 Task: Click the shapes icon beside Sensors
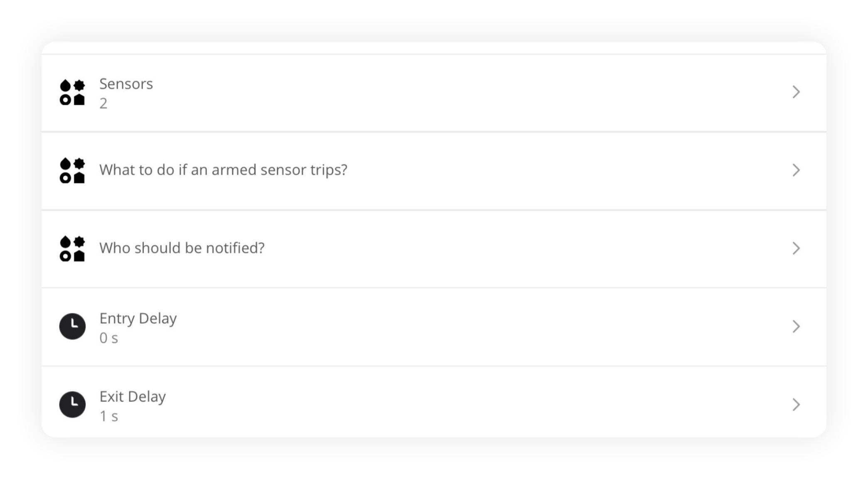coord(72,92)
